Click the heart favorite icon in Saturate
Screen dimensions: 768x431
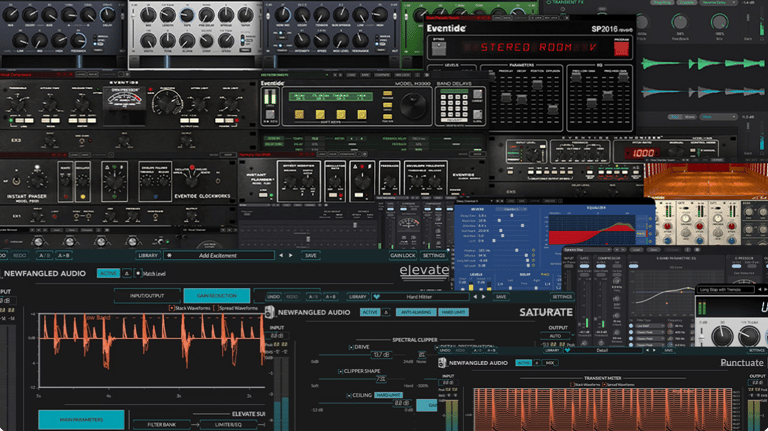(376, 297)
